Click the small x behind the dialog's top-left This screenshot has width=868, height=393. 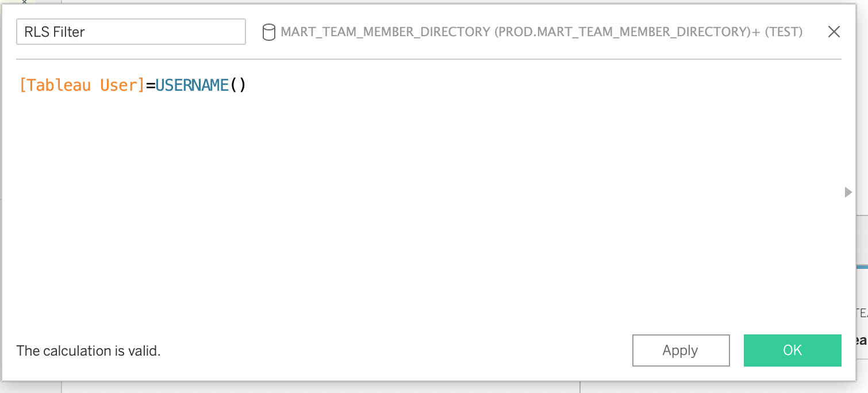pos(24,2)
